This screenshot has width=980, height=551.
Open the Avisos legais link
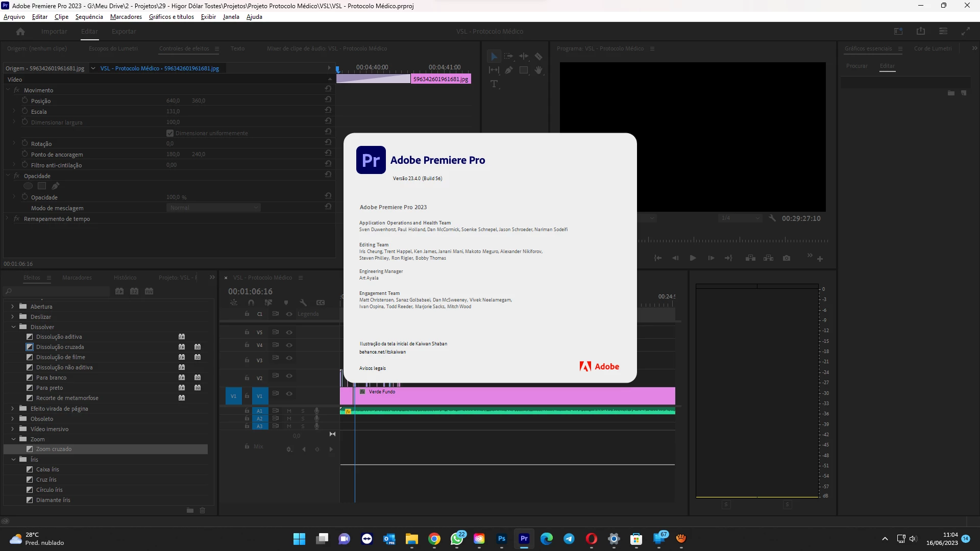coord(373,368)
